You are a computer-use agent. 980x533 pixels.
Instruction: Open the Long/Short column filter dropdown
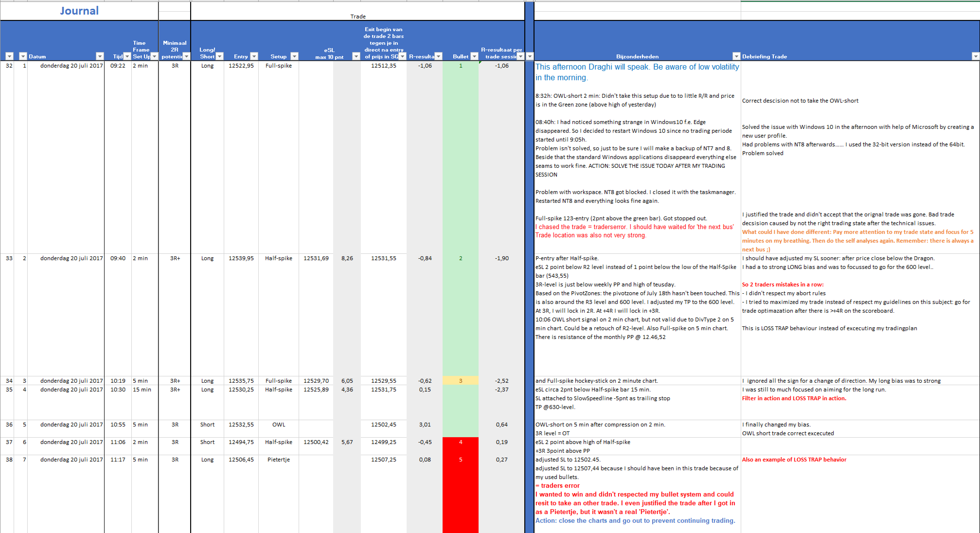[x=220, y=56]
